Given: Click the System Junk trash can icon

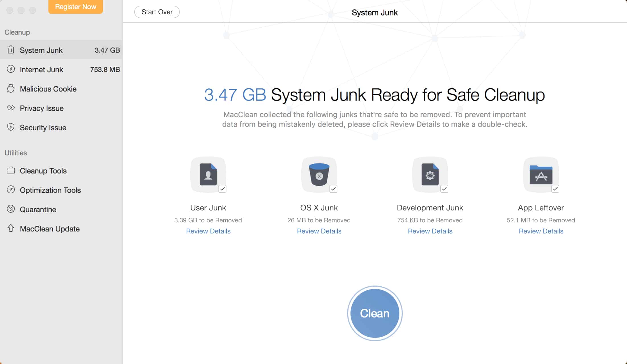Looking at the screenshot, I should coord(11,50).
